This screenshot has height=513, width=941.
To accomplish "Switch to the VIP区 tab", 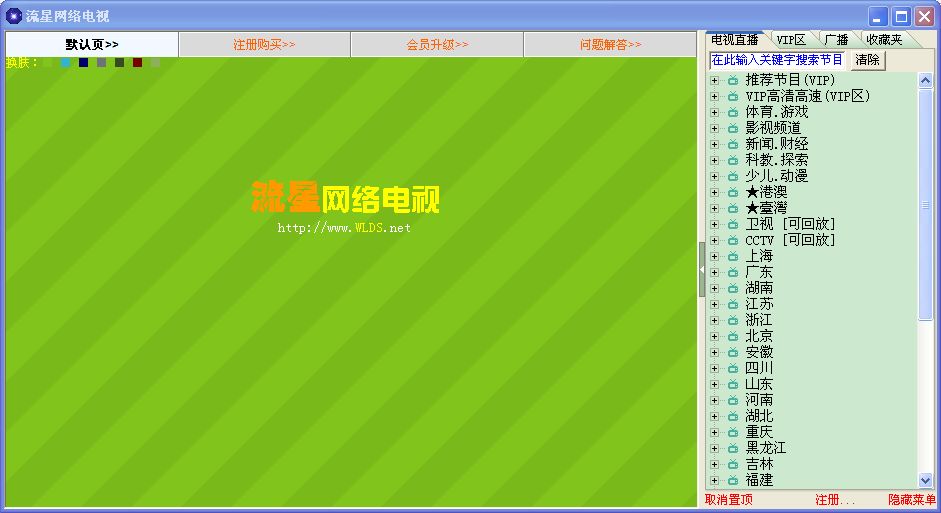I will [x=790, y=40].
